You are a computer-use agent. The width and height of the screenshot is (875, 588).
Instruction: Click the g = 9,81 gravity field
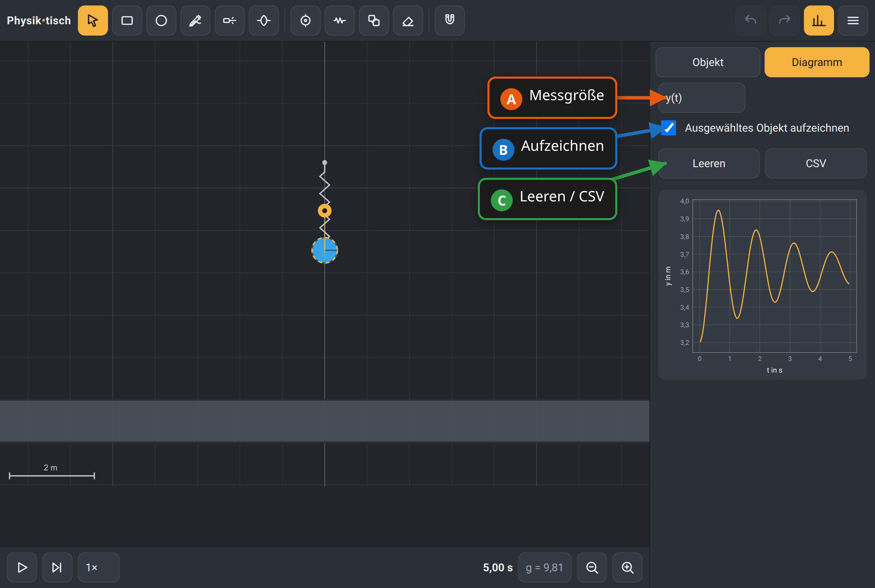tap(545, 567)
